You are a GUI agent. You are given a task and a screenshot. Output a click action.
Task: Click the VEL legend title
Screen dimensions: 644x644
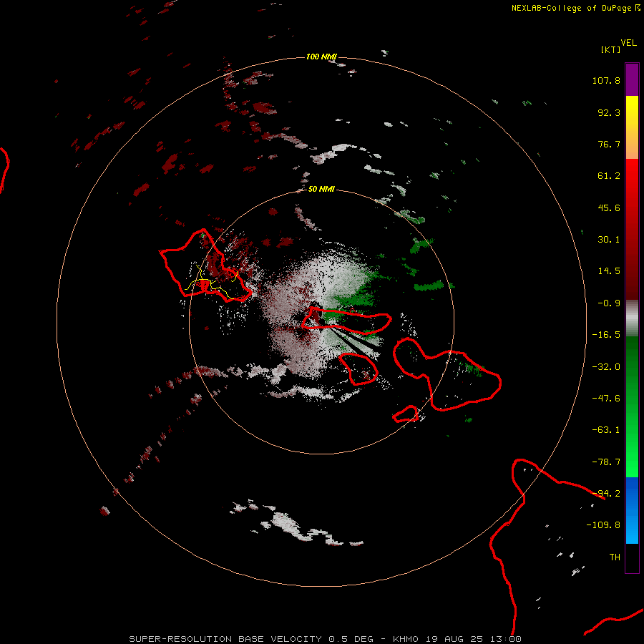tap(628, 43)
